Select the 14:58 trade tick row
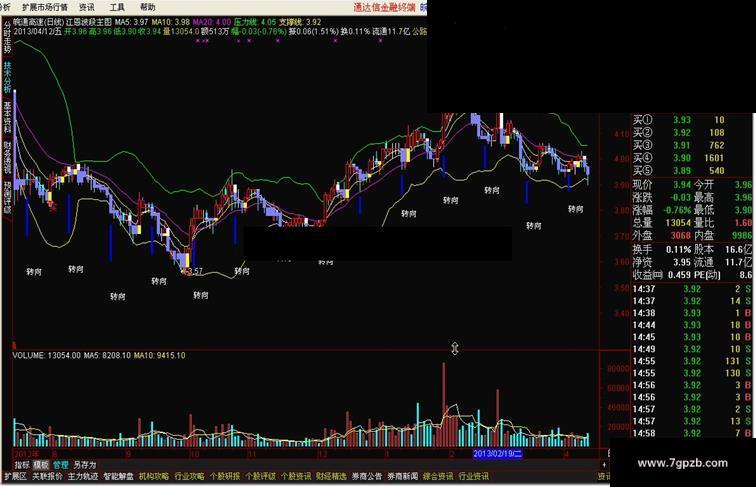Screen dimensions: 756x487 (692, 433)
